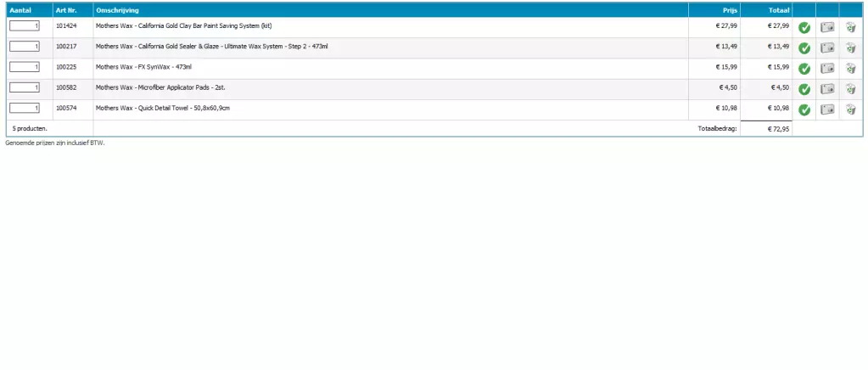Click the Totaalbedrag label
Screen dimensions: 868x370
[x=718, y=129]
